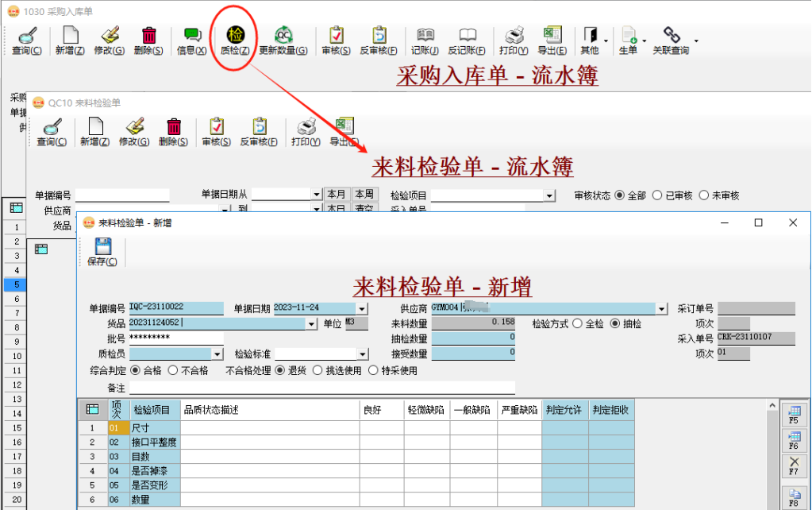Select Audited (已审核) radio button
The image size is (812, 510).
pos(657,195)
